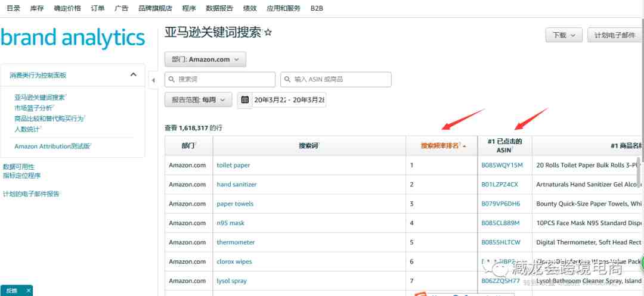
Task: Open 指标定位程序 link
Action: point(21,176)
